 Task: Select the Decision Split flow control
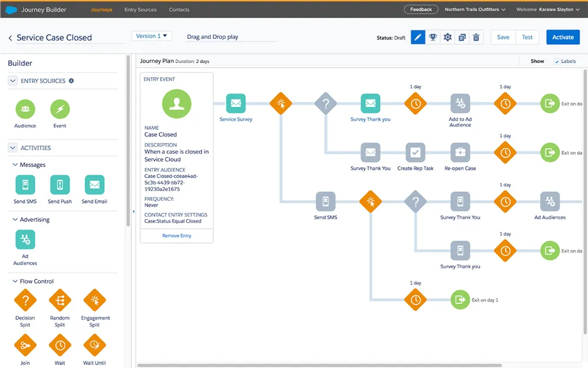point(25,300)
